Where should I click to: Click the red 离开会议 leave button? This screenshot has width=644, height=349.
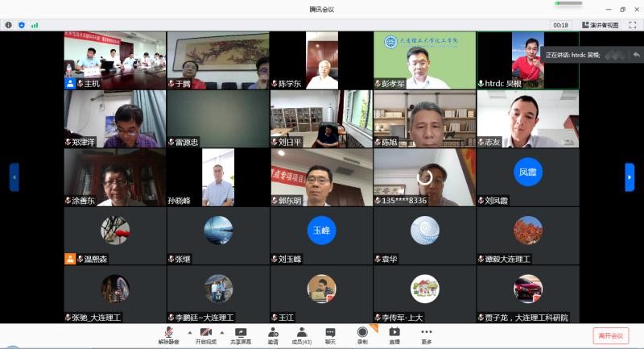point(610,335)
